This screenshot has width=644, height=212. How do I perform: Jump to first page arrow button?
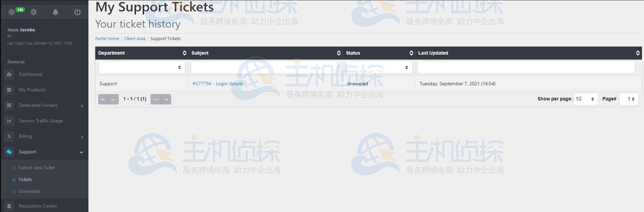[x=103, y=99]
